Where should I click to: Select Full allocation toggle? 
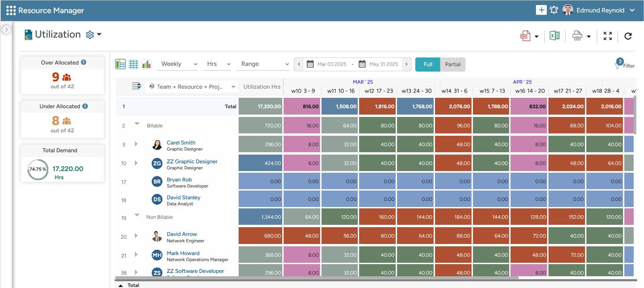[428, 65]
